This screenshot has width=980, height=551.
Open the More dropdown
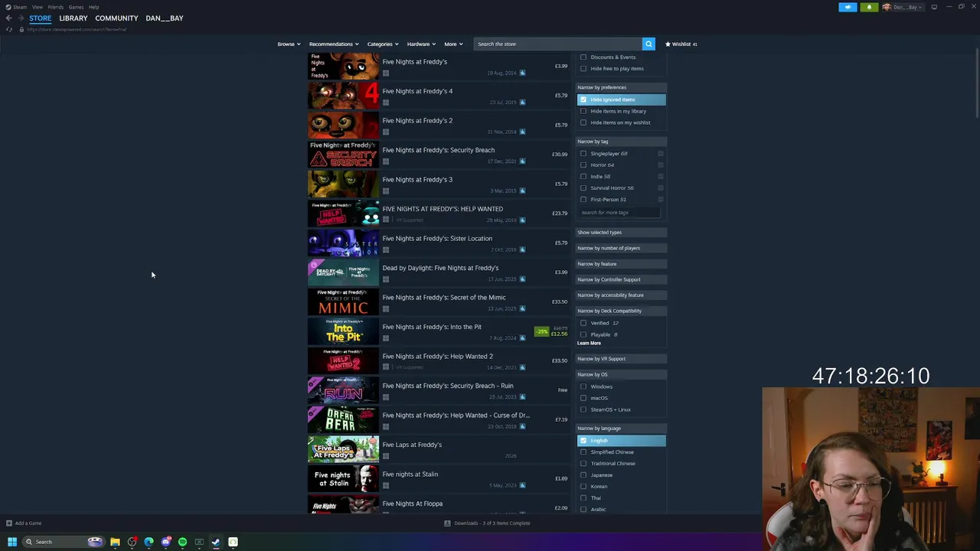tap(453, 44)
